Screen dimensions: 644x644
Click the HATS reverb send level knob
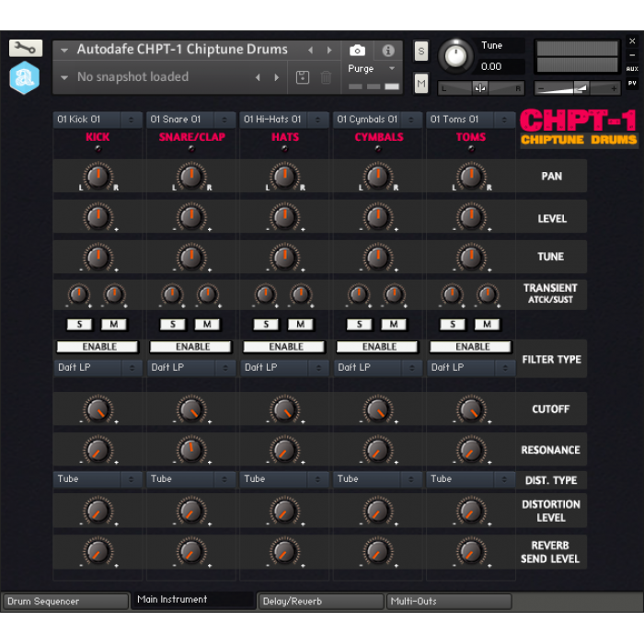pos(284,552)
